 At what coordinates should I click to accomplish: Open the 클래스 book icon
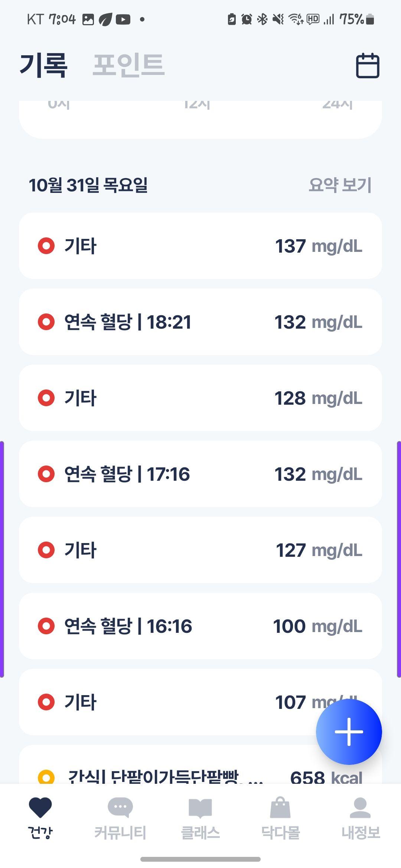200,808
